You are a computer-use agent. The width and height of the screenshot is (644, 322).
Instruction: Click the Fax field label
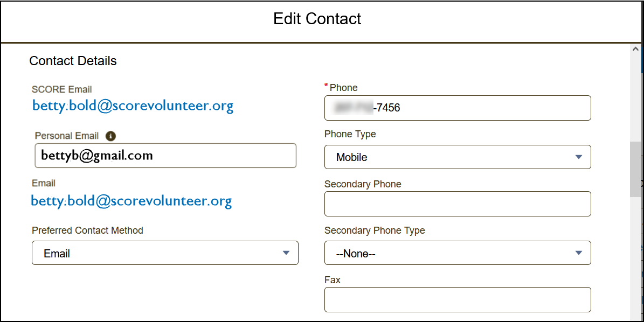click(333, 280)
